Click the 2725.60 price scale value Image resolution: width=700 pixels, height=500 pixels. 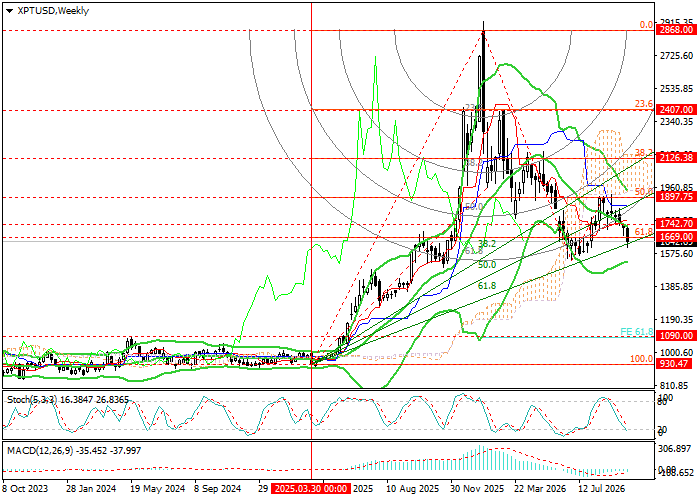pyautogui.click(x=675, y=55)
